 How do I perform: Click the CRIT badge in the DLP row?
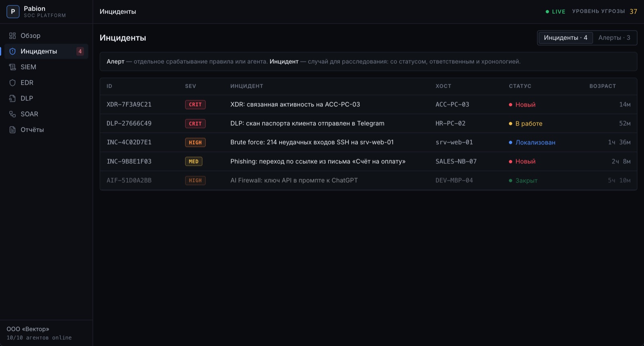[195, 124]
